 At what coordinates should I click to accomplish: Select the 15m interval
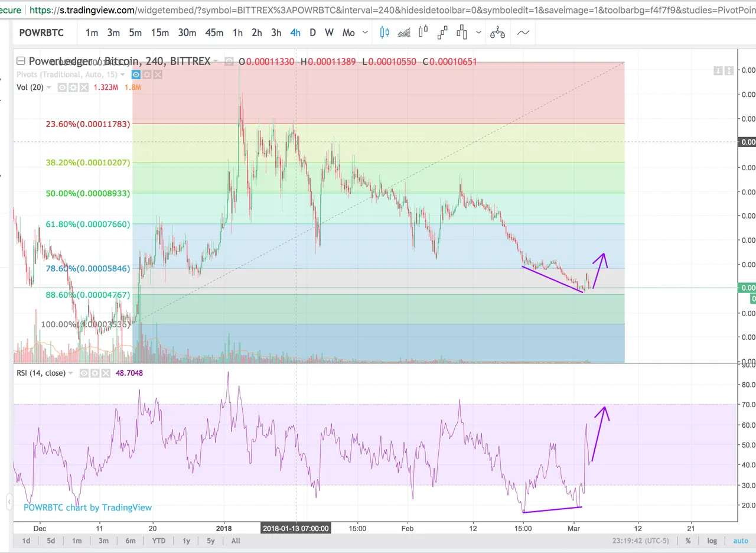click(x=159, y=33)
